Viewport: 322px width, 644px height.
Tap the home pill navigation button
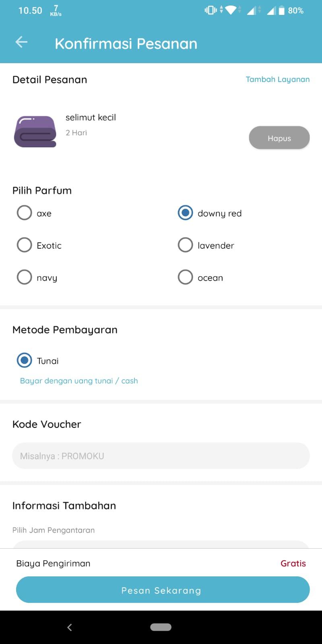(x=161, y=627)
